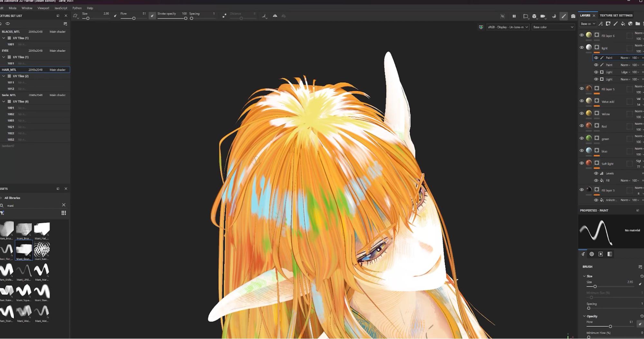
Task: Hide Fill layer 5 visibility eye
Action: pyautogui.click(x=582, y=89)
